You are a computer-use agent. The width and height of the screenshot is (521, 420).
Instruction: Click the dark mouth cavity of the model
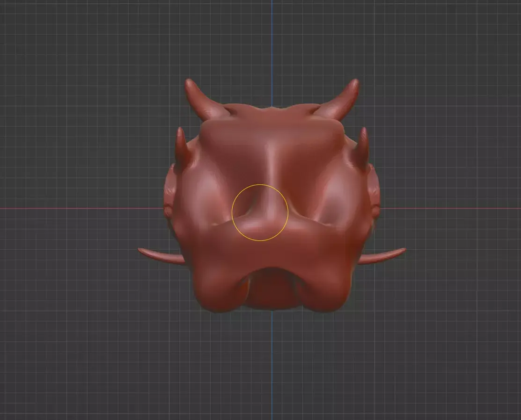pos(272,289)
